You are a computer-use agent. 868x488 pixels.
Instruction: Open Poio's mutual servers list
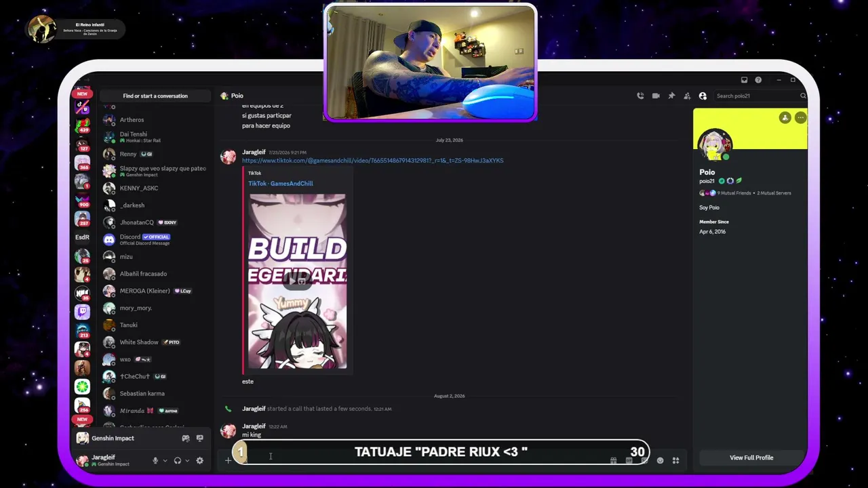774,193
